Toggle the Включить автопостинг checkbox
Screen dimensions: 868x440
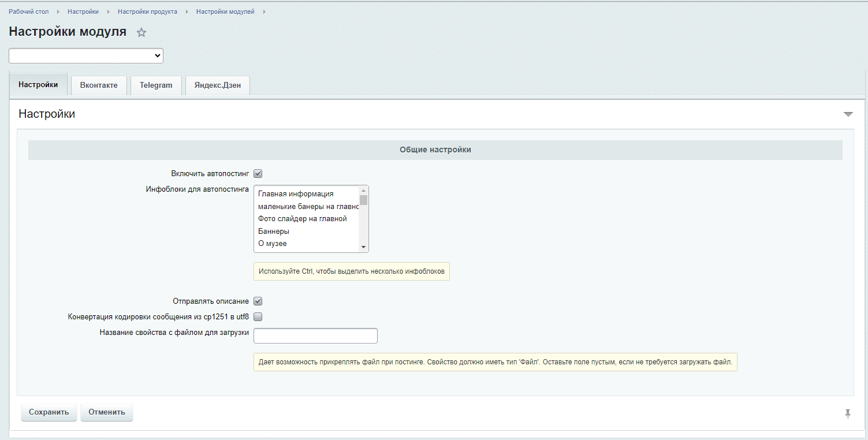tap(258, 173)
